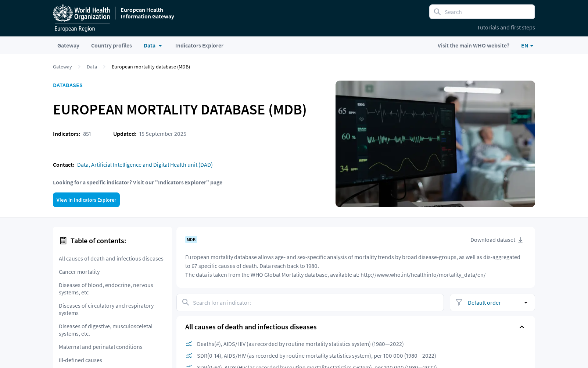Click the magnifier icon in indicator search field
Viewport: 588px width, 368px height.
(186, 302)
